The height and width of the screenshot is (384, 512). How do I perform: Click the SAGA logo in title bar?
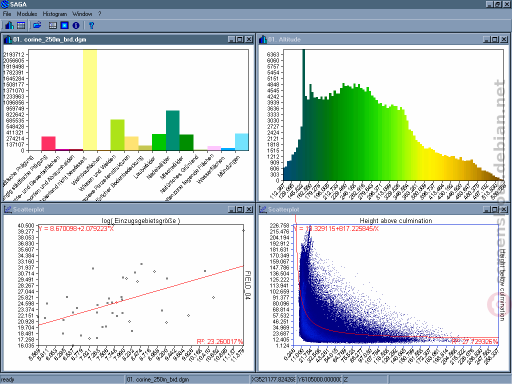pos(5,4)
